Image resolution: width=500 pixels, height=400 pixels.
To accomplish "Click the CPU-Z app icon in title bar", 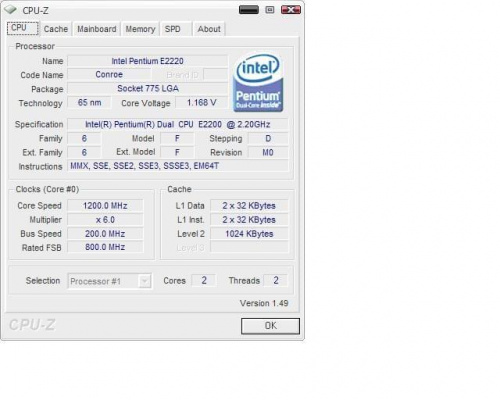I will coord(11,10).
